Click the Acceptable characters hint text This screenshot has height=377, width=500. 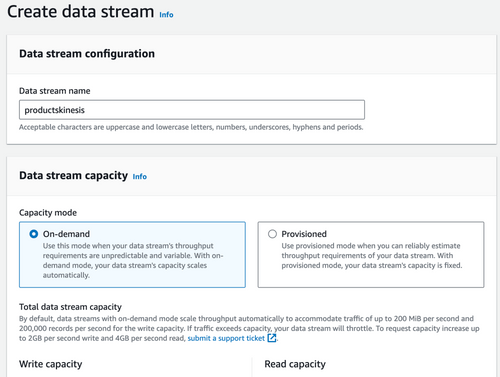click(191, 127)
